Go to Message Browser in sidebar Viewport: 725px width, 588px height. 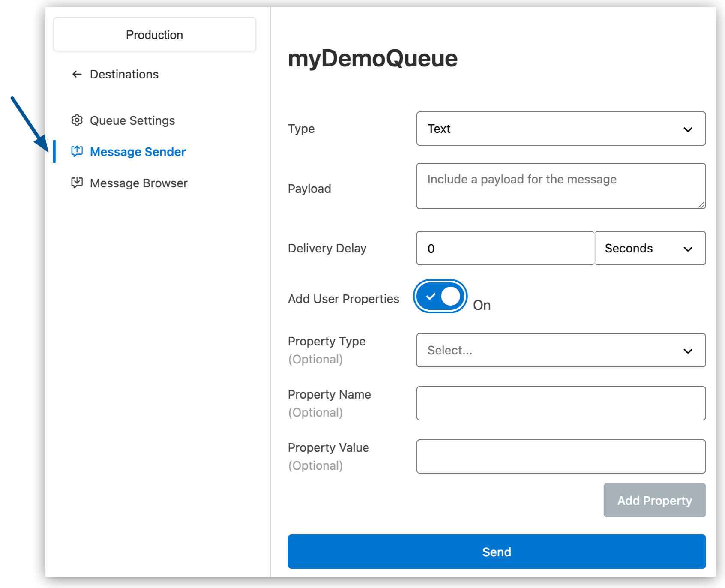click(138, 183)
